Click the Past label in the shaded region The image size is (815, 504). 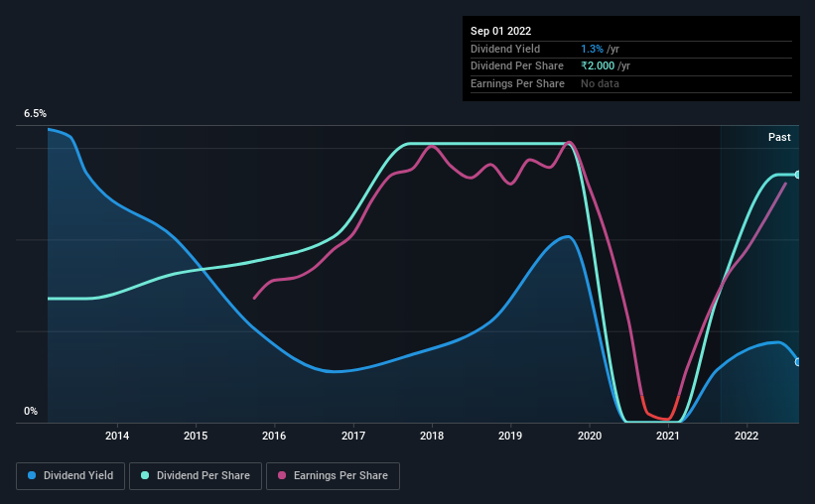(779, 137)
